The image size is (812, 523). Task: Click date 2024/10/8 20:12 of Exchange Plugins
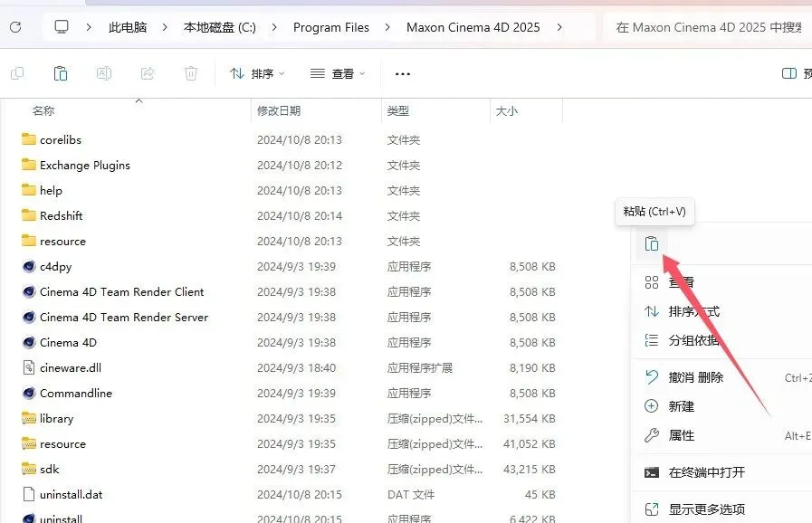click(x=300, y=166)
